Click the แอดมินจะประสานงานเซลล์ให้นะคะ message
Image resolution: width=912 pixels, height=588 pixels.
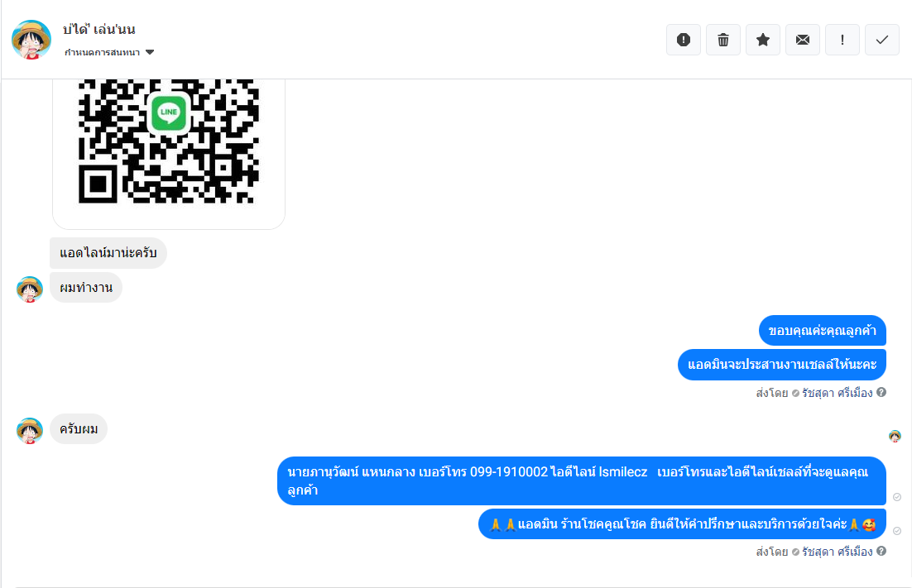click(x=782, y=365)
